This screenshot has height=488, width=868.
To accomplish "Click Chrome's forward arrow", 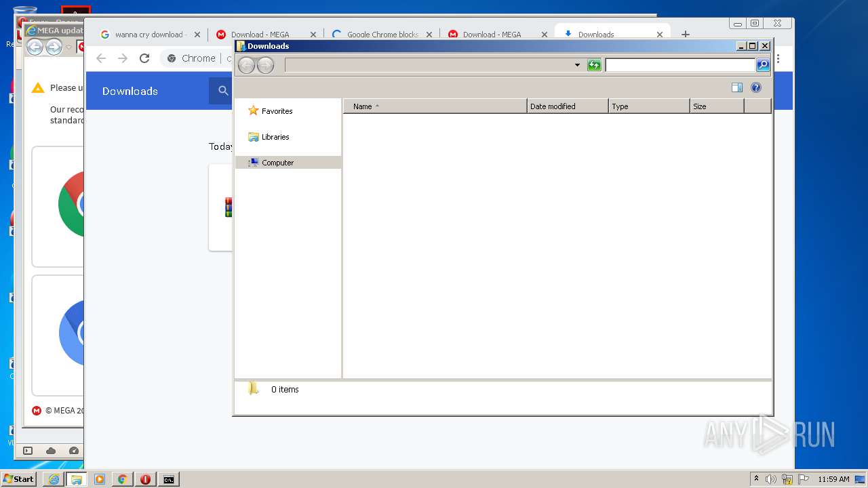I will 123,58.
